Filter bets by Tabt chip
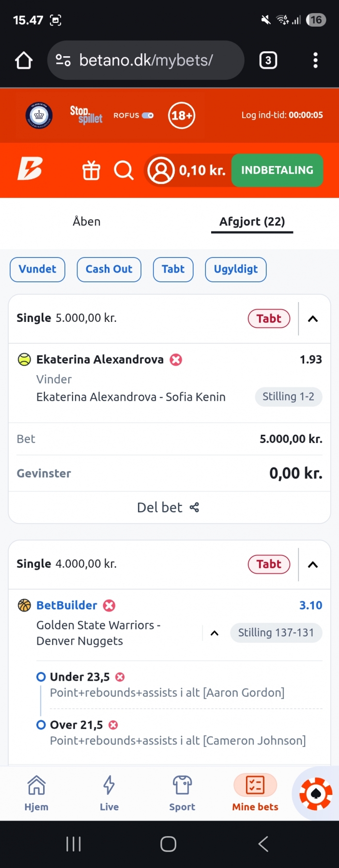339x868 pixels. coord(173,269)
